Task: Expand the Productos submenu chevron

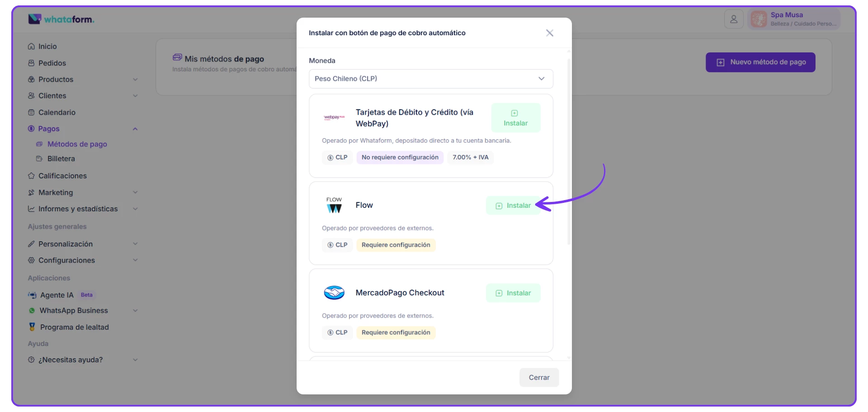Action: tap(135, 80)
